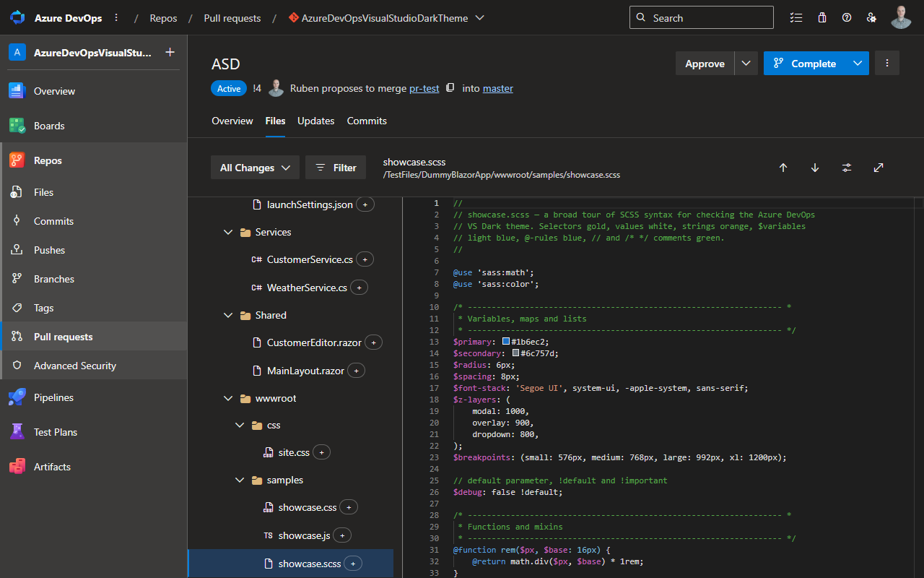Image resolution: width=924 pixels, height=578 pixels.
Task: Click the #6c757d gray color swatch
Action: click(x=515, y=353)
